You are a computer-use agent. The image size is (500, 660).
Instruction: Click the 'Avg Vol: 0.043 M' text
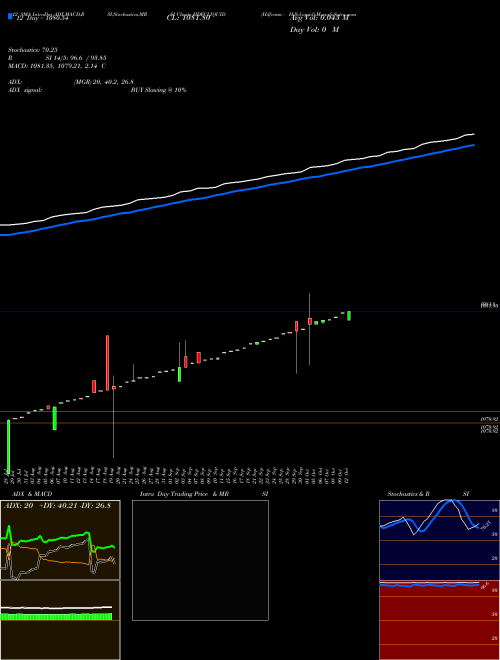319,18
